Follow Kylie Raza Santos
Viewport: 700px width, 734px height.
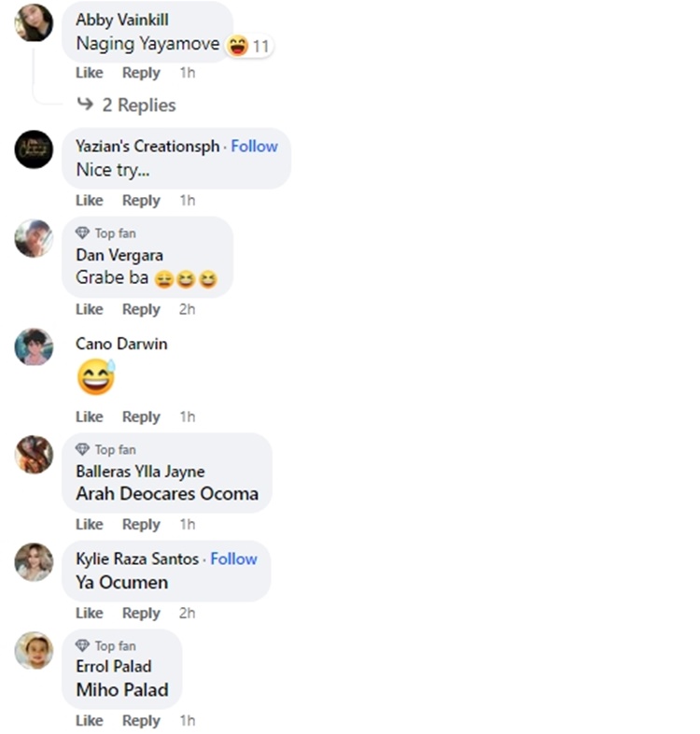(x=233, y=558)
